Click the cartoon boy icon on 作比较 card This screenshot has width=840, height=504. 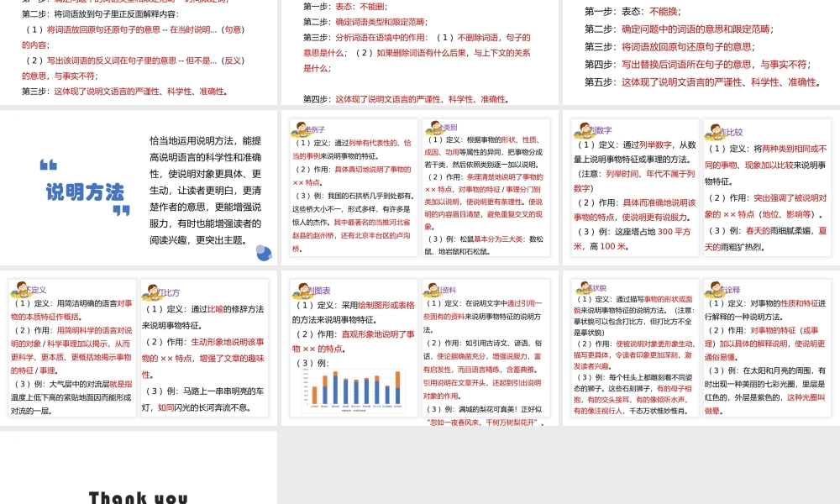(713, 132)
